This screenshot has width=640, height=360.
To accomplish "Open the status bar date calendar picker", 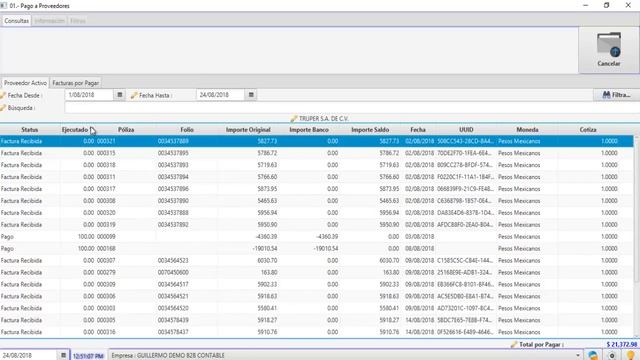I will coord(63,356).
